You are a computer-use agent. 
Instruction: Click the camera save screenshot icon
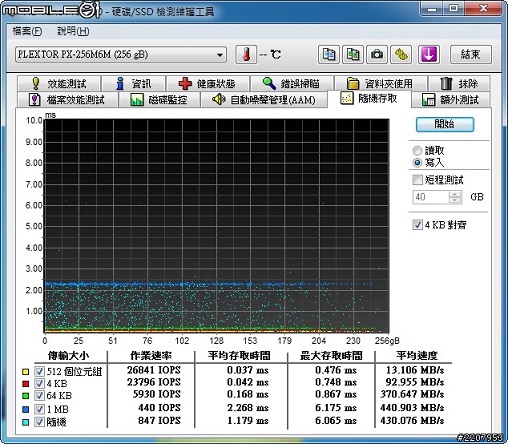tap(377, 54)
